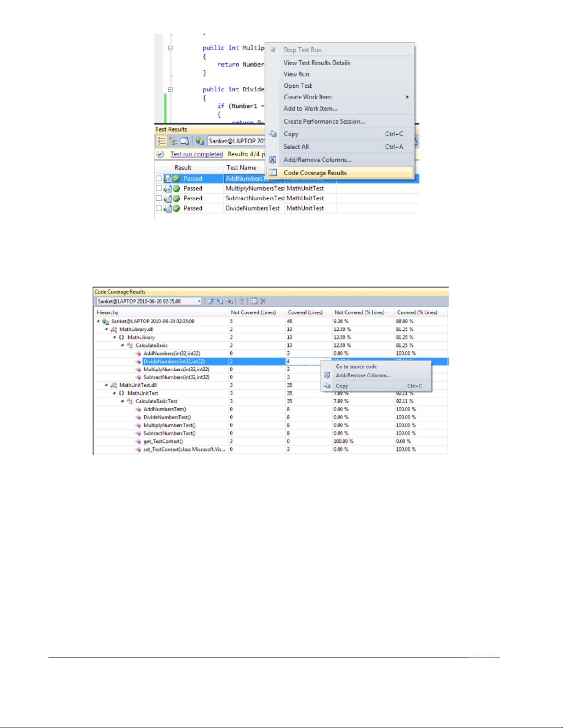
Task: Click the first export icon in Code Coverage toolbar
Action: tap(210, 301)
